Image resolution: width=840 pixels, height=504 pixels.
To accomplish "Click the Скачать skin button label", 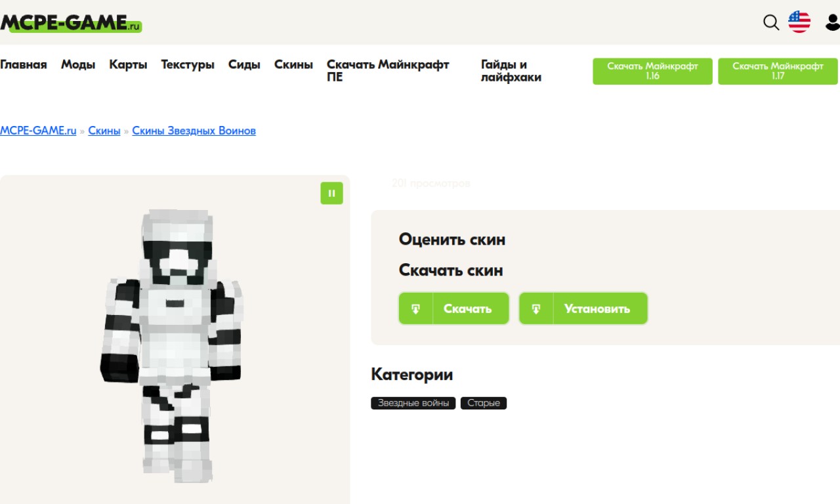I will pyautogui.click(x=467, y=308).
